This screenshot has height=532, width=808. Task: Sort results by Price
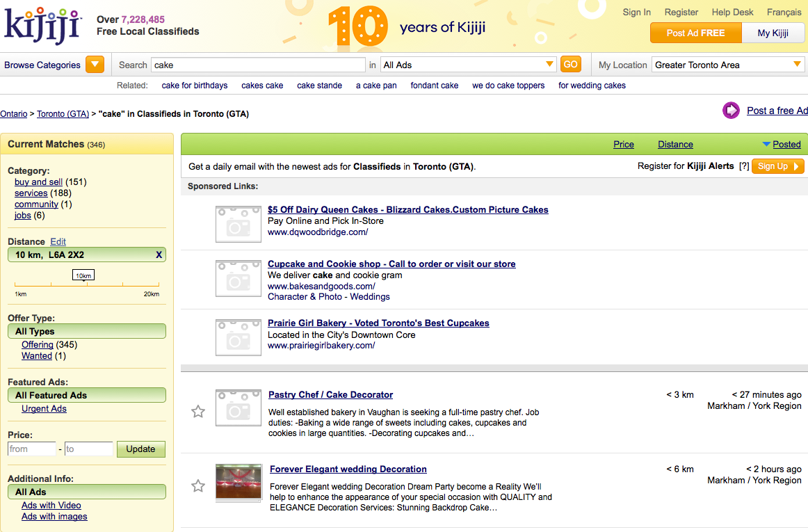tap(624, 145)
